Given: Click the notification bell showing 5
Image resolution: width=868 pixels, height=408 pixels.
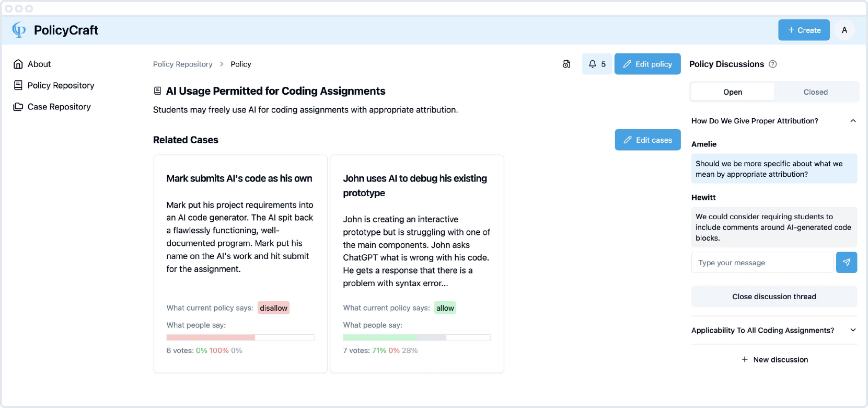Looking at the screenshot, I should (x=597, y=64).
